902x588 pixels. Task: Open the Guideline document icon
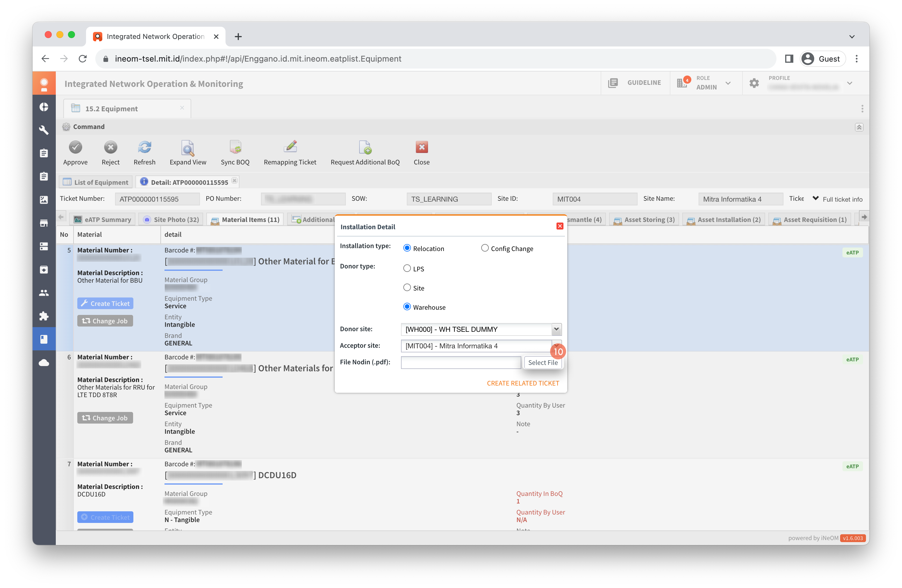tap(613, 83)
